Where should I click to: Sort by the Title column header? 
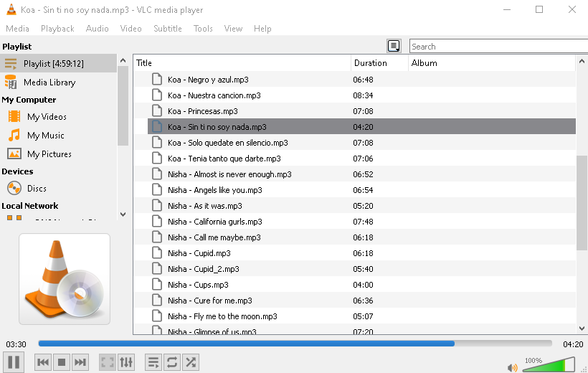(242, 63)
